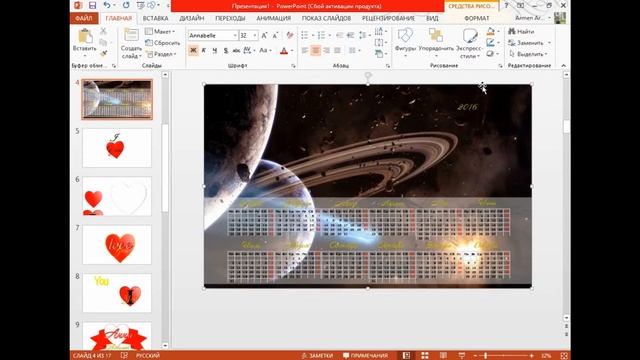The width and height of the screenshot is (640, 360).
Task: Justify the text alignment
Action: tap(337, 51)
